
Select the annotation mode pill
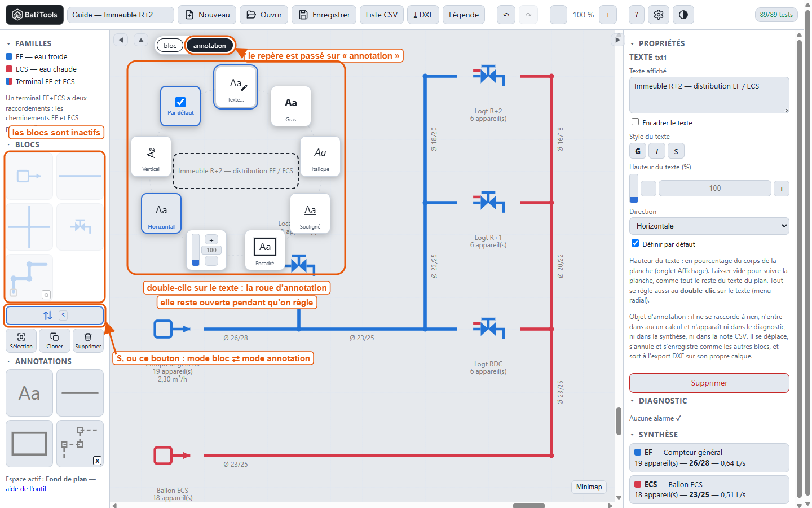209,46
